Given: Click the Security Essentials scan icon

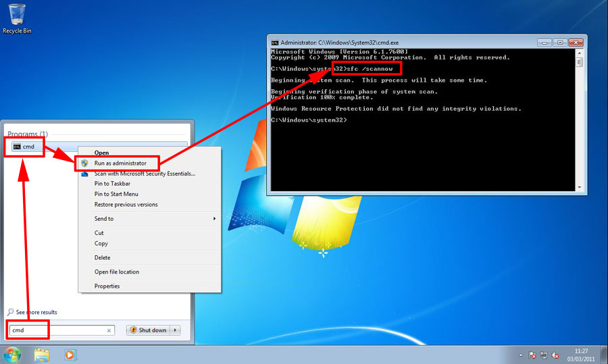Looking at the screenshot, I should (x=84, y=174).
